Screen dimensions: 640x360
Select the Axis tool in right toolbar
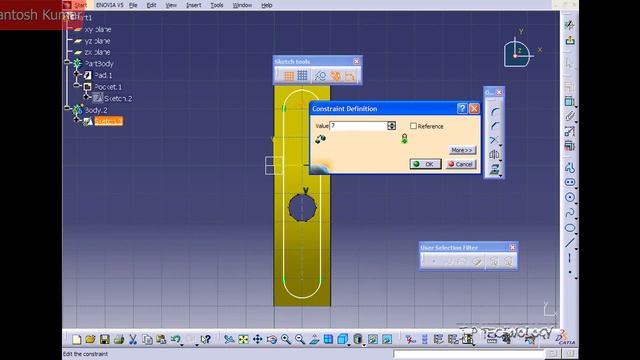pos(570,258)
